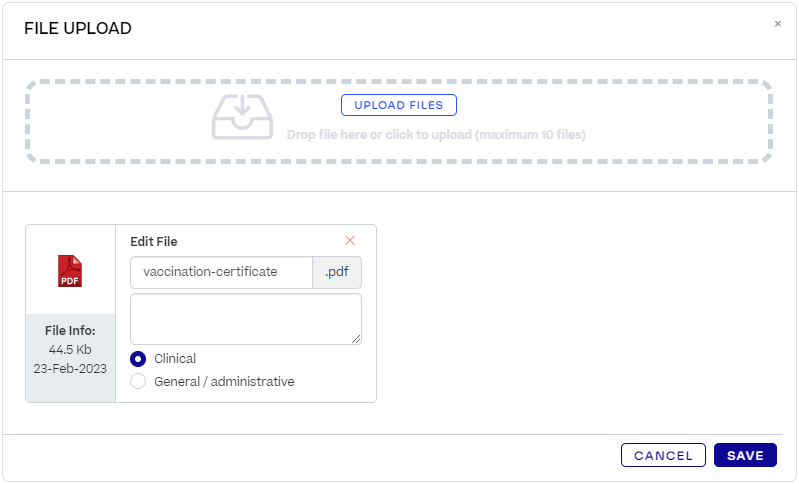
Task: Click the 23-Feb-2023 file date
Action: 70,368
